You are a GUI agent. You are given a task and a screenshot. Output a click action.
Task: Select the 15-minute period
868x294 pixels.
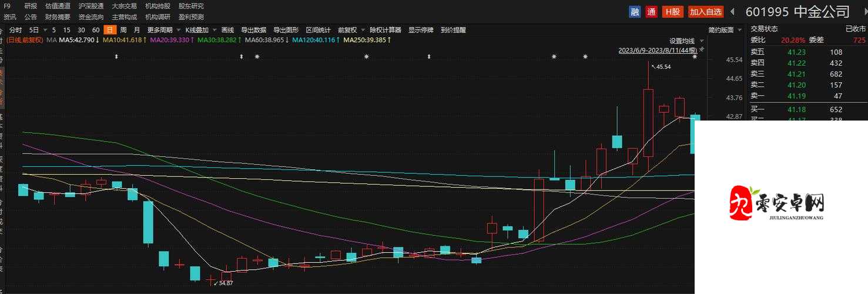coord(67,30)
